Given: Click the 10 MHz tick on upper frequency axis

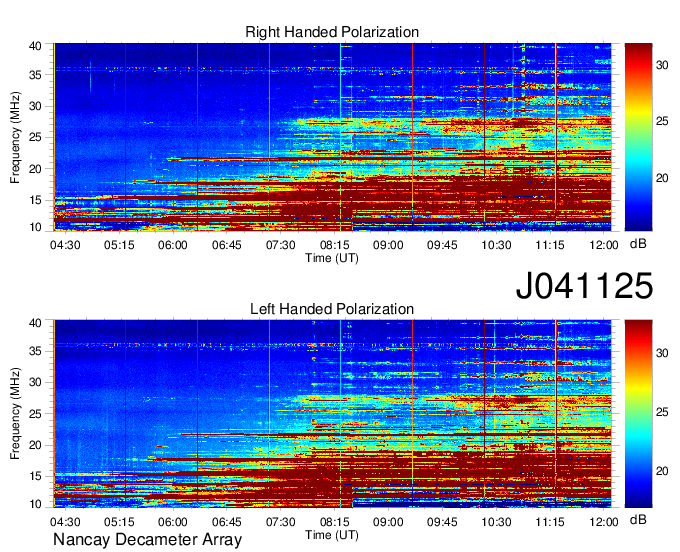Looking at the screenshot, I should 35,227.
